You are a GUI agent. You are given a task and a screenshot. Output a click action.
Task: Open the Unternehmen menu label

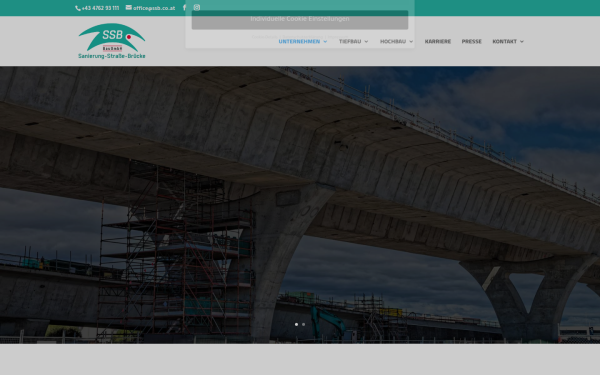pyautogui.click(x=299, y=41)
